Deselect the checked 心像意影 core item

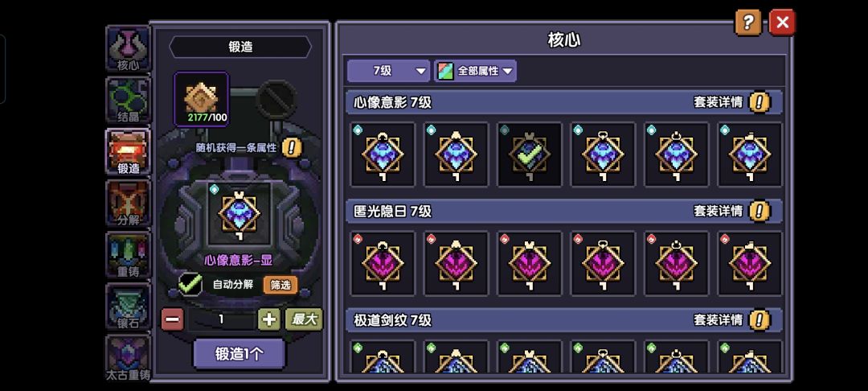[529, 154]
